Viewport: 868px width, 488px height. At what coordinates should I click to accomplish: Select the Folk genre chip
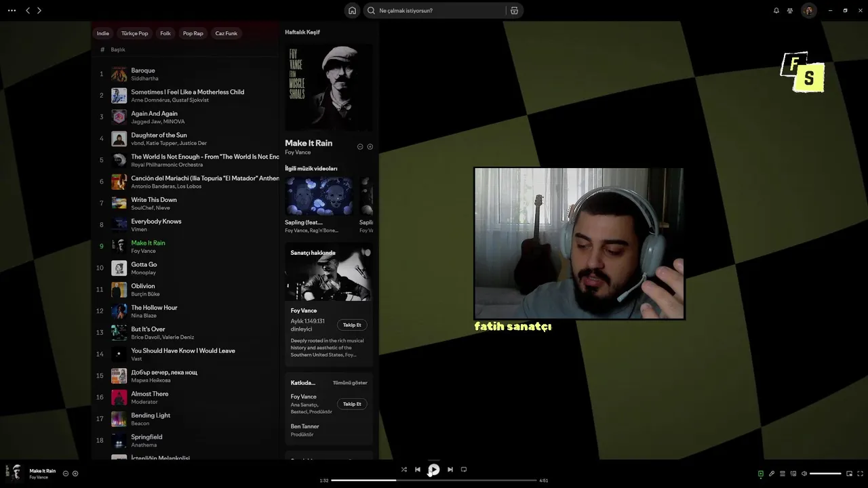(165, 33)
